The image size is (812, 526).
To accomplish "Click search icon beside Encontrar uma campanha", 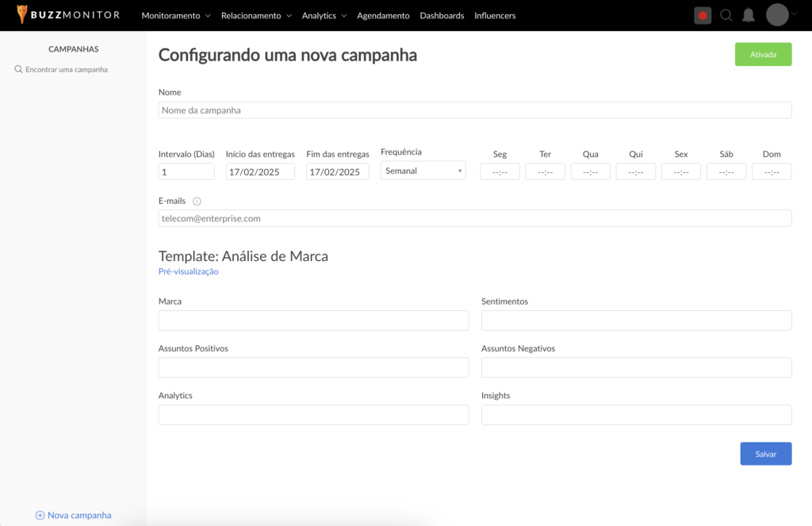I will pos(18,70).
